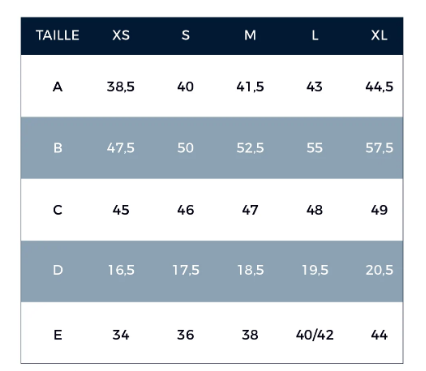Click the TAILLE header cell
426x371 pixels.
pos(58,35)
